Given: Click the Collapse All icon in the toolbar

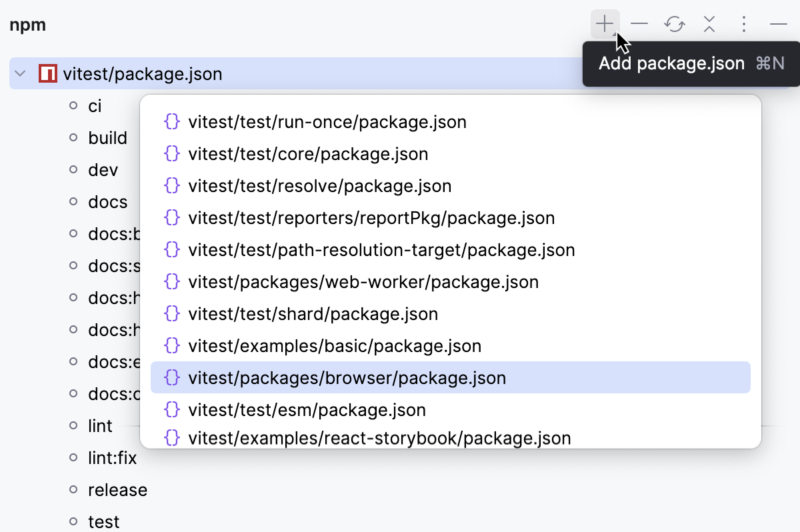Looking at the screenshot, I should point(709,23).
